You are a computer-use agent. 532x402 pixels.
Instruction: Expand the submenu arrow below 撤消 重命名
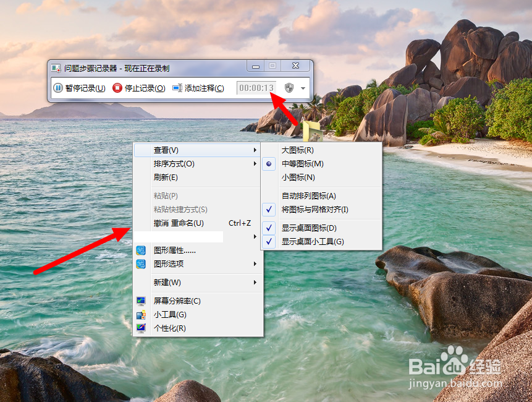pyautogui.click(x=255, y=237)
